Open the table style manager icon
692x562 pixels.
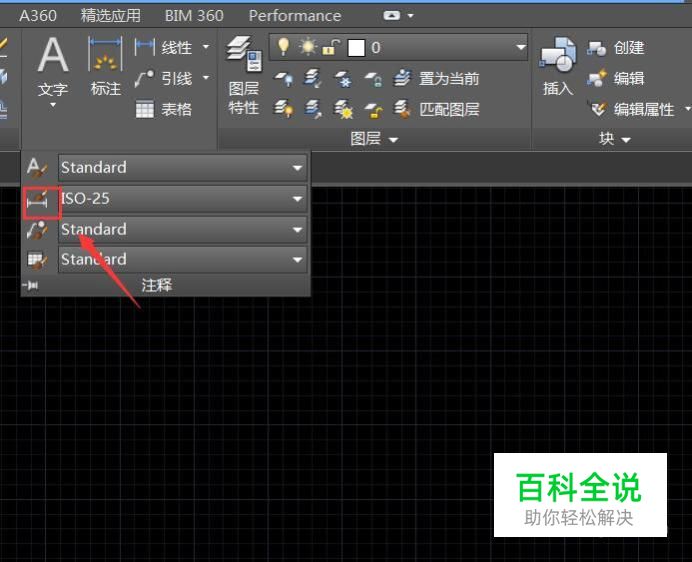(x=37, y=260)
